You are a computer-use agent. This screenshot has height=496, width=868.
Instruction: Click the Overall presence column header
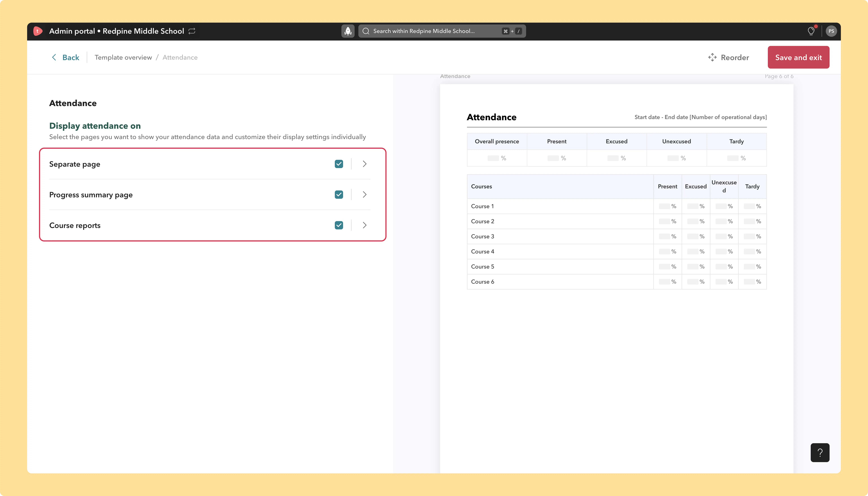tap(497, 141)
